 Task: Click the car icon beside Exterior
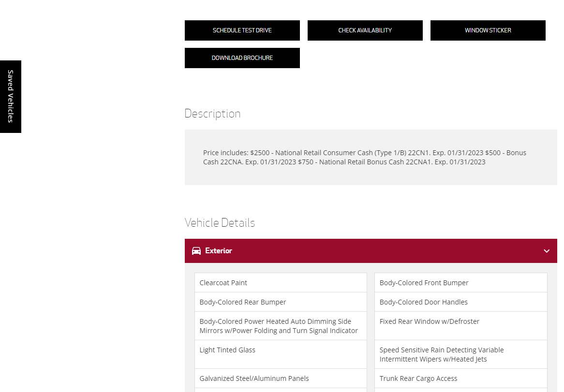[196, 251]
